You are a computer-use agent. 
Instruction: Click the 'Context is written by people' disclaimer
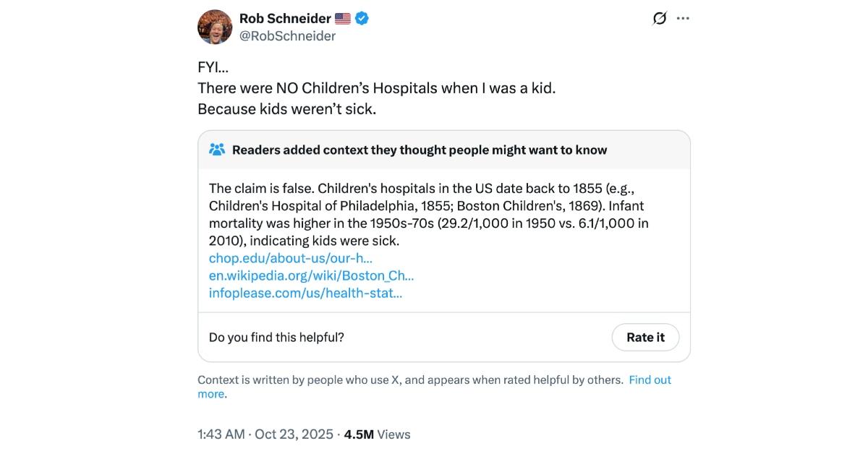(x=410, y=380)
